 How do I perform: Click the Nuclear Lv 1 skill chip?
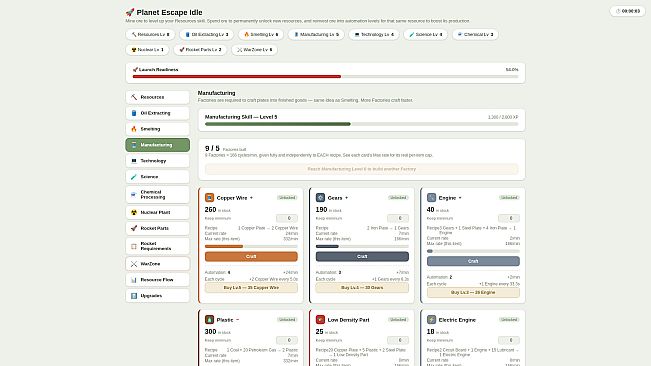pos(147,50)
